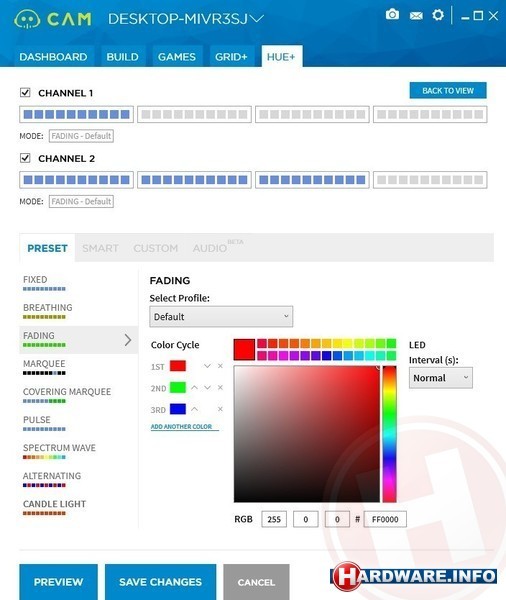Click the rainbow hue slider bar
The image size is (506, 600).
click(390, 434)
